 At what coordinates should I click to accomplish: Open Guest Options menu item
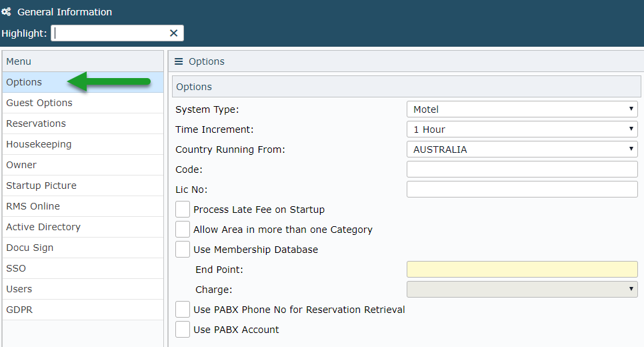[x=83, y=103]
